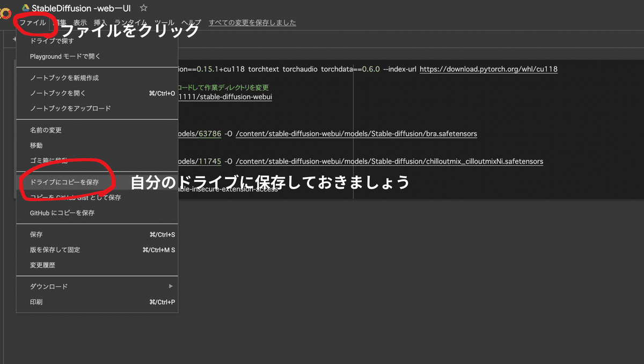
Task: Select Playground モードで開く
Action: (97, 56)
